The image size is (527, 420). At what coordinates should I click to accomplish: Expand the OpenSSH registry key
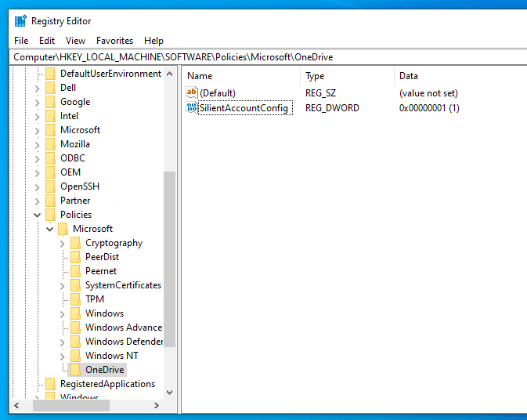(x=38, y=187)
